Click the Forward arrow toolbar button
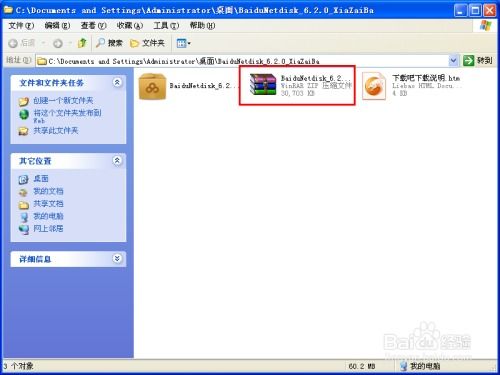The height and width of the screenshot is (375, 500). 58,43
